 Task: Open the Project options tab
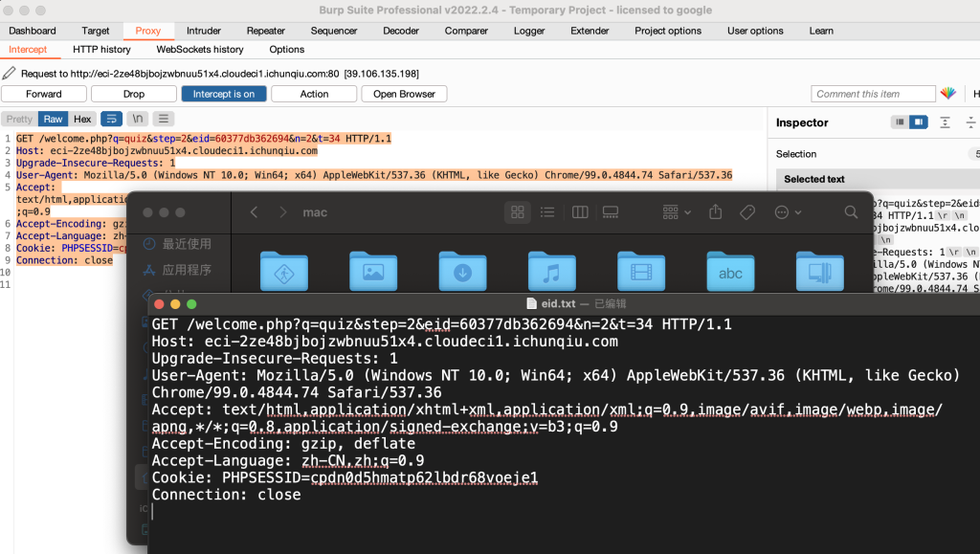[668, 31]
